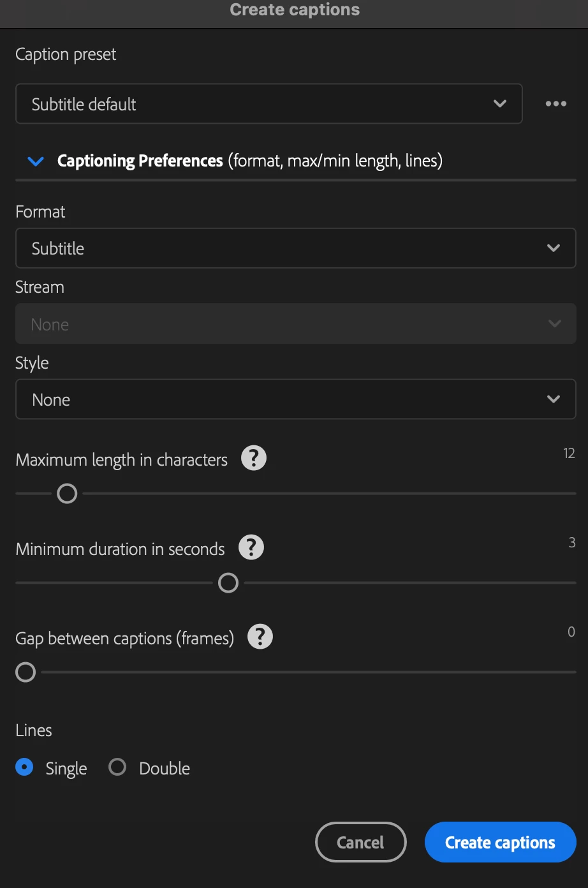Open the Caption preset dropdown

click(268, 104)
